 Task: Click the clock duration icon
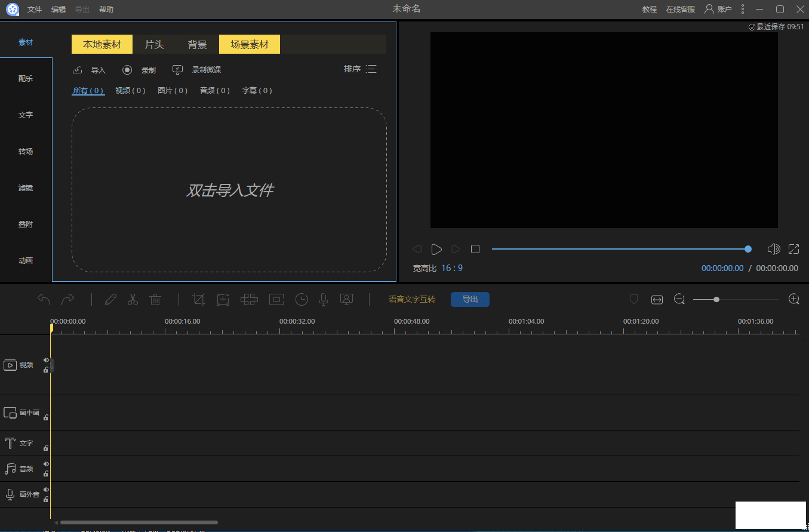tap(302, 299)
